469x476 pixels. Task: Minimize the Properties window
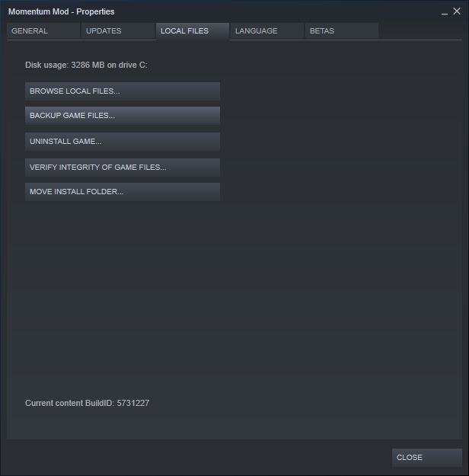pos(445,12)
